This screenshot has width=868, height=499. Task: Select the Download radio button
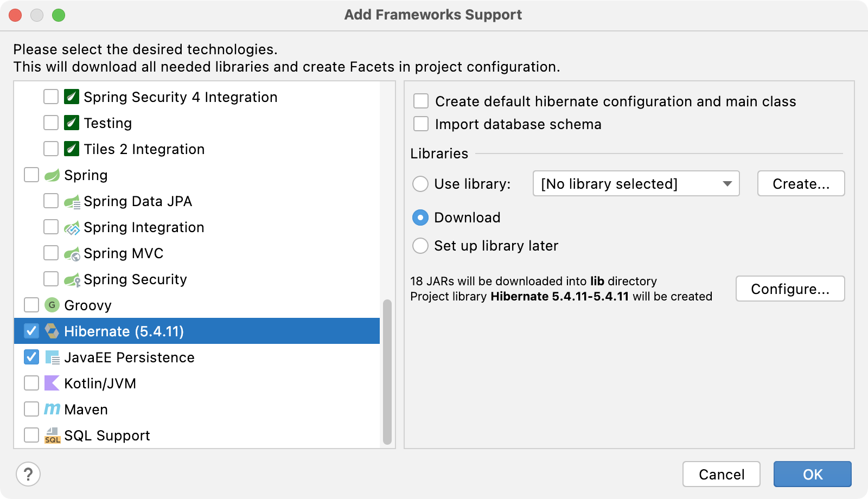click(420, 217)
